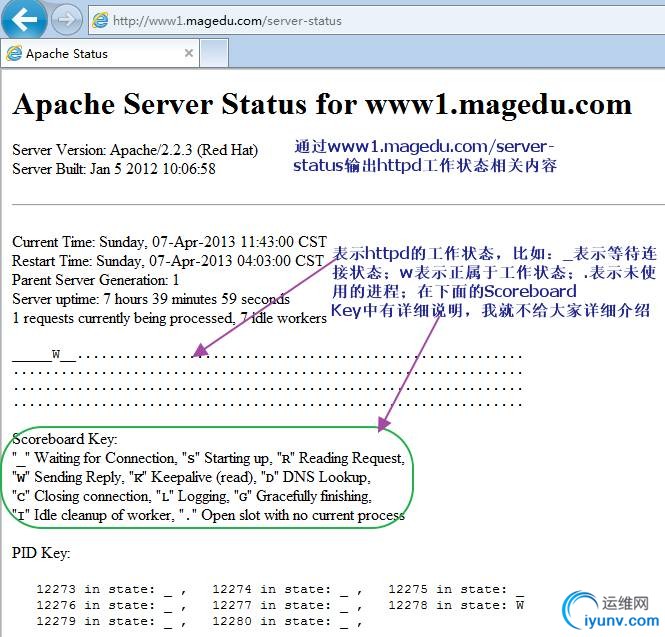
Task: Click the text "Server Version: Apache/2.2.3 (Red Hat)"
Action: coord(135,150)
